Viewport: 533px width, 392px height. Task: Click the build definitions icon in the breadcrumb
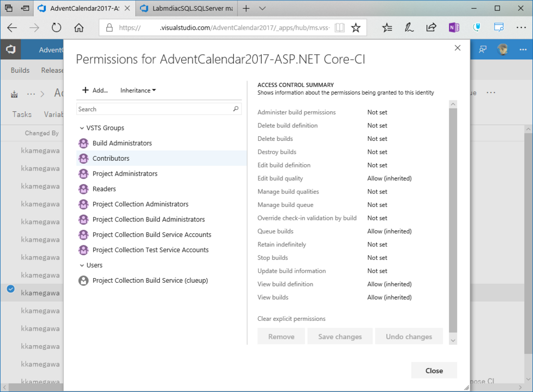(14, 94)
